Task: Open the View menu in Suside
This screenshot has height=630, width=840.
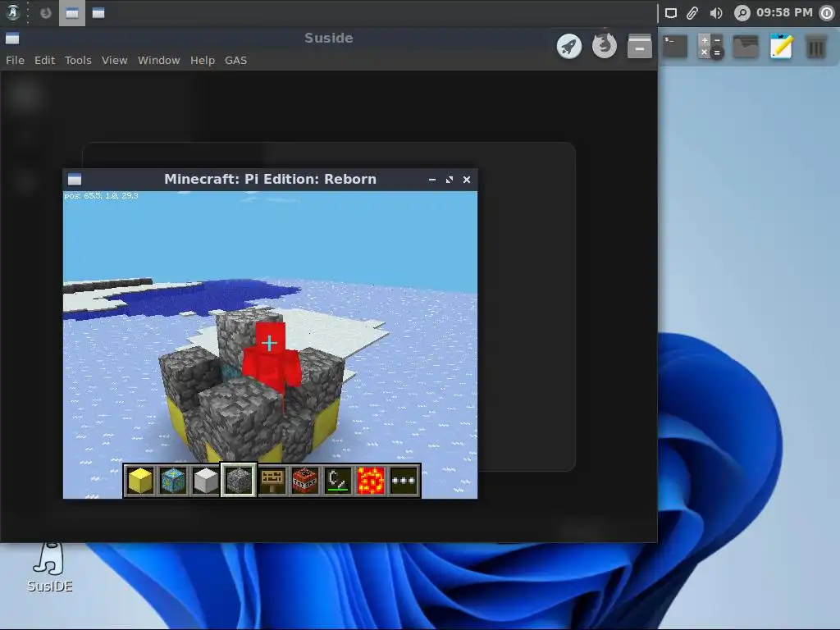Action: tap(115, 61)
